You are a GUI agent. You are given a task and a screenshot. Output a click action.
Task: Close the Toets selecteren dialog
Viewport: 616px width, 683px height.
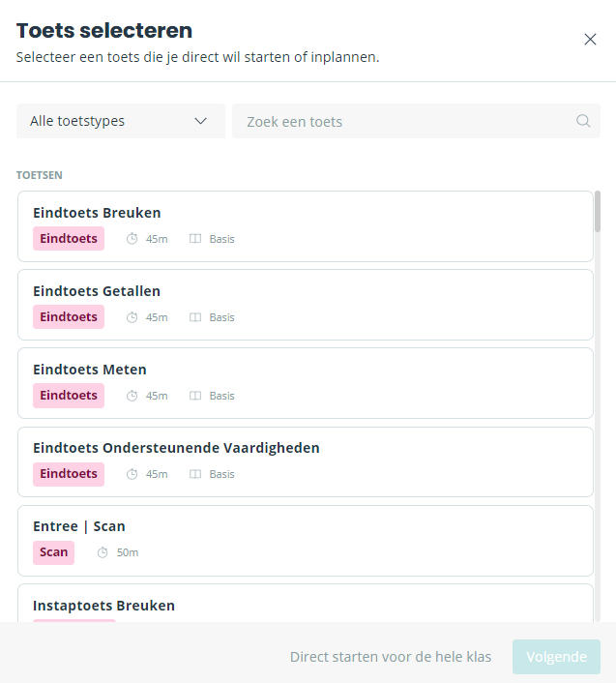pyautogui.click(x=590, y=40)
